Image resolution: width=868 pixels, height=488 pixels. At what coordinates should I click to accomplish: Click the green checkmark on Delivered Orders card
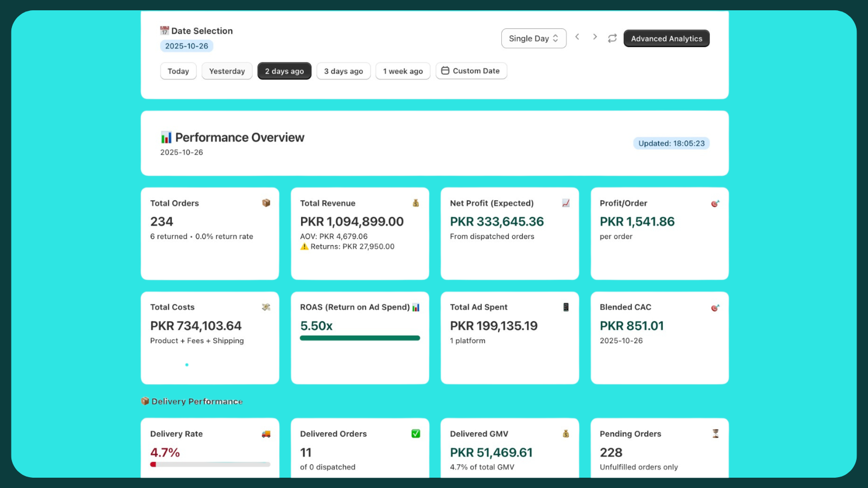click(416, 433)
